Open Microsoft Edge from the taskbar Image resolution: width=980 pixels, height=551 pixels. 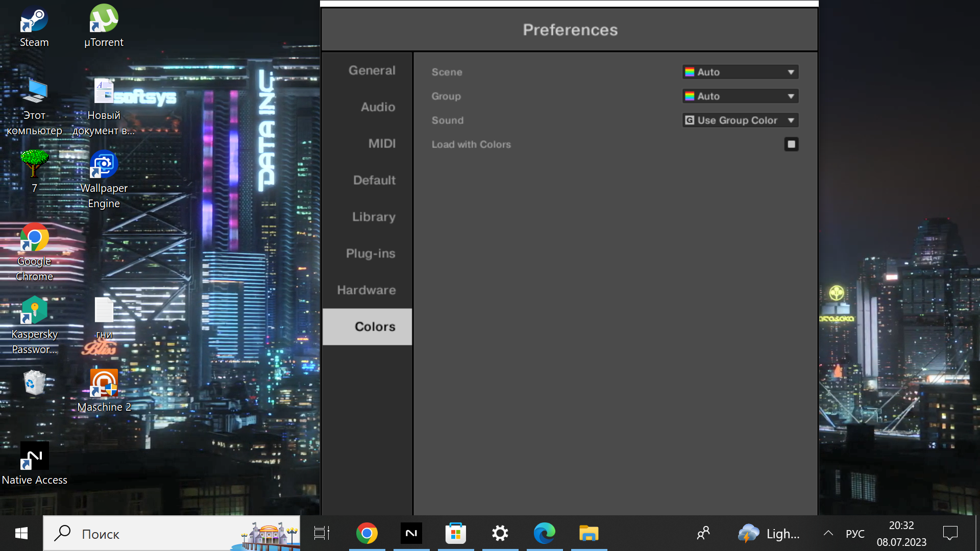544,534
